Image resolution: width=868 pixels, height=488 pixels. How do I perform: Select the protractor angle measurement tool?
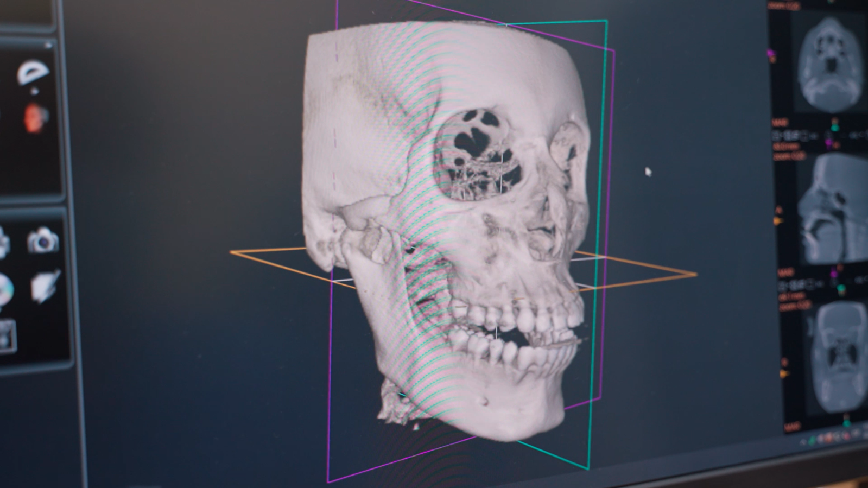pos(34,72)
